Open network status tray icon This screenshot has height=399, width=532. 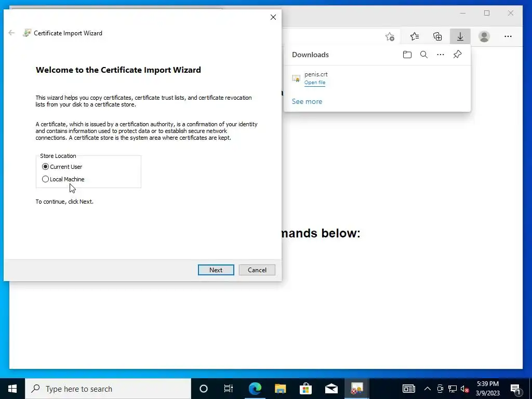tap(453, 389)
